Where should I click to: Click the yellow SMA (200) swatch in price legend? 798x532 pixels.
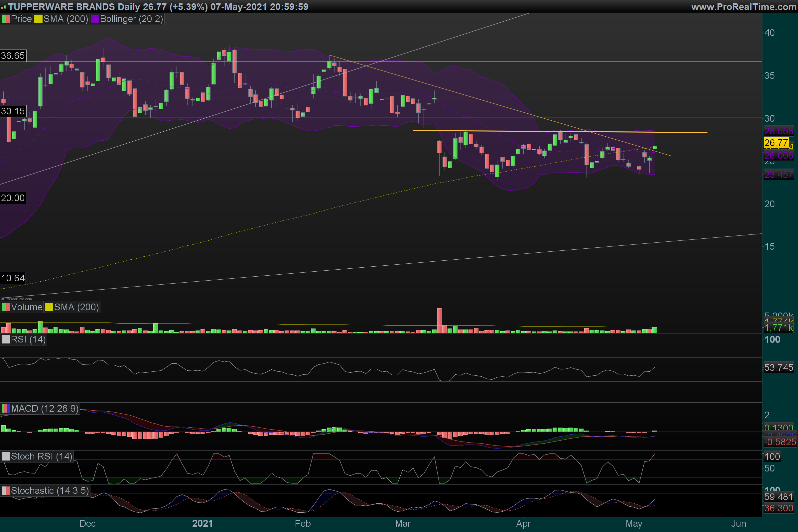click(38, 19)
